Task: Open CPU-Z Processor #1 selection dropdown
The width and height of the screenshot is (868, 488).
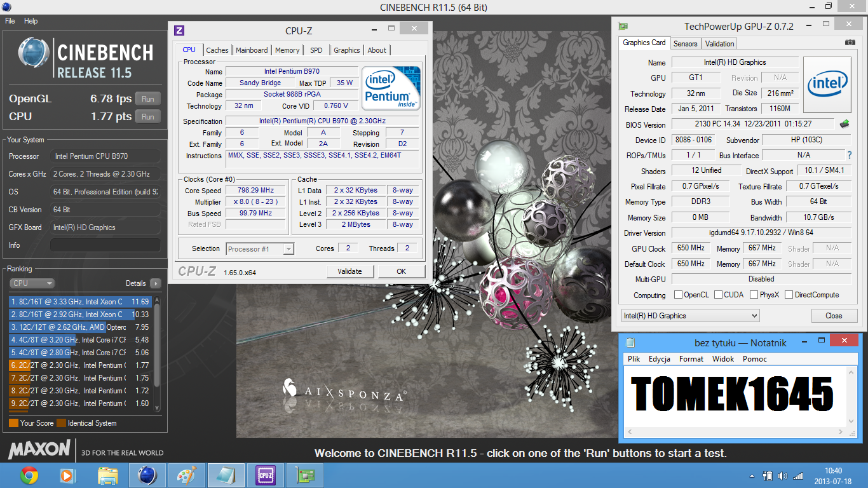Action: [260, 249]
